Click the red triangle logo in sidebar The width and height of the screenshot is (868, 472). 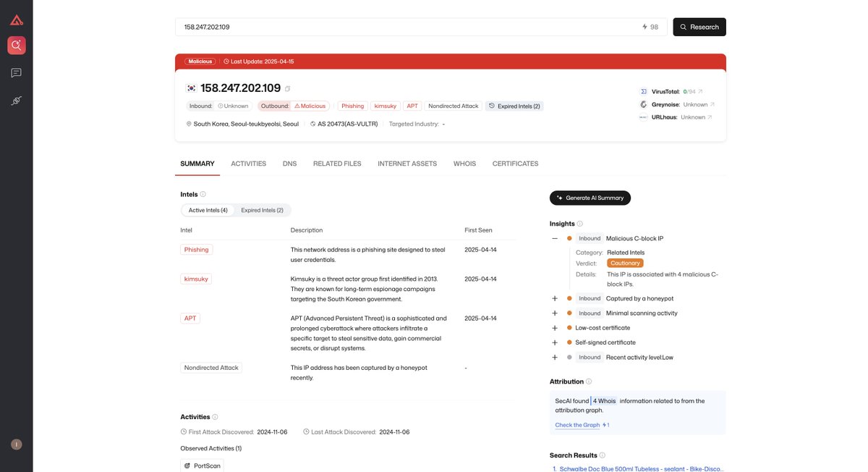click(16, 20)
